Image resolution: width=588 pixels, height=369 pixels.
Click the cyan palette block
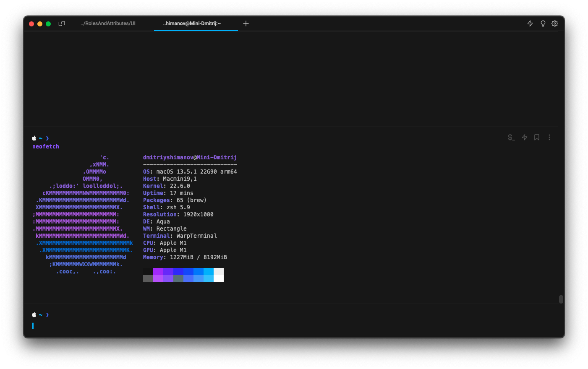coord(209,271)
